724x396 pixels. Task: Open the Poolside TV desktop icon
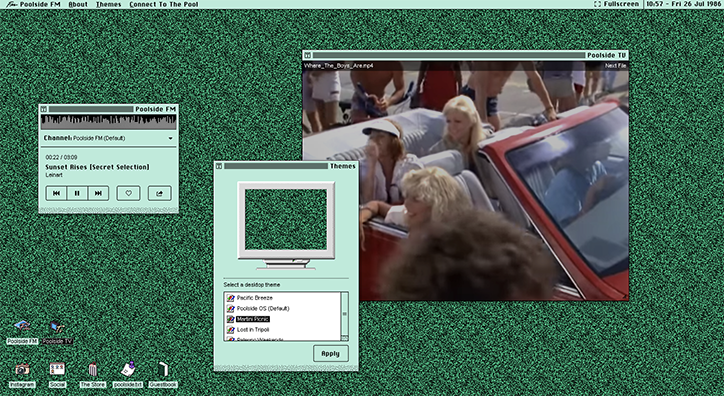57,332
